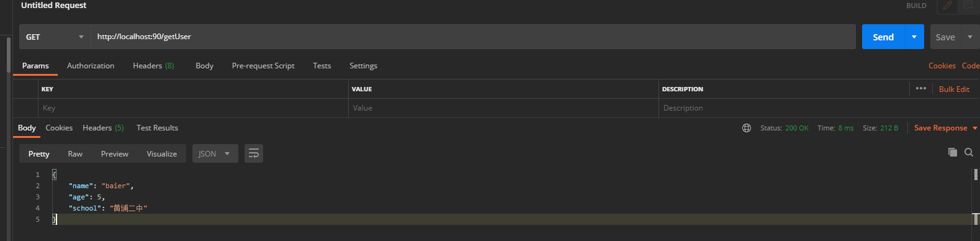This screenshot has height=241, width=980.
Task: Open search in response with magnifier icon
Action: click(969, 152)
